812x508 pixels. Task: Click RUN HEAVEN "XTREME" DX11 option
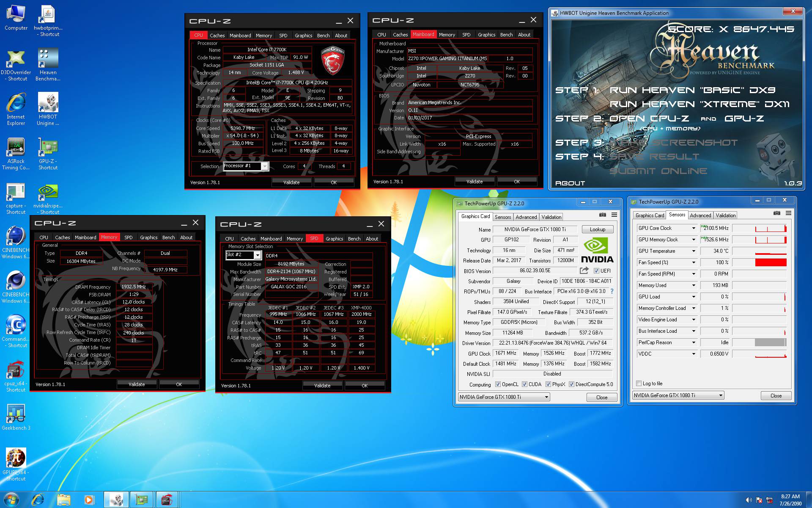coord(700,104)
